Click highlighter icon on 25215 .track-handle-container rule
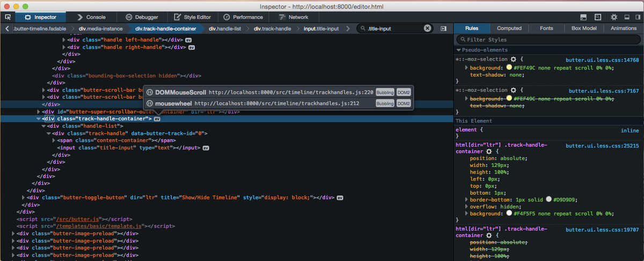Image resolution: width=644 pixels, height=261 pixels. pos(489,151)
